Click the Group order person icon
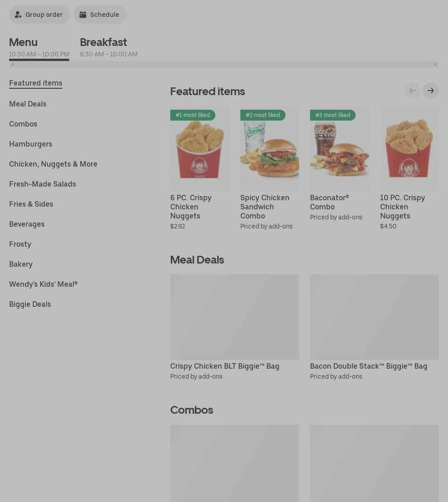The image size is (448, 502). [18, 15]
